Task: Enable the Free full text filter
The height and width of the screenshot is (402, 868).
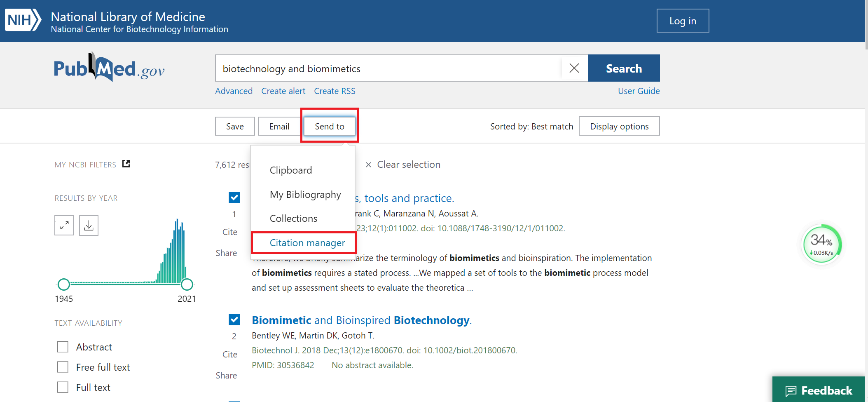Action: (63, 367)
